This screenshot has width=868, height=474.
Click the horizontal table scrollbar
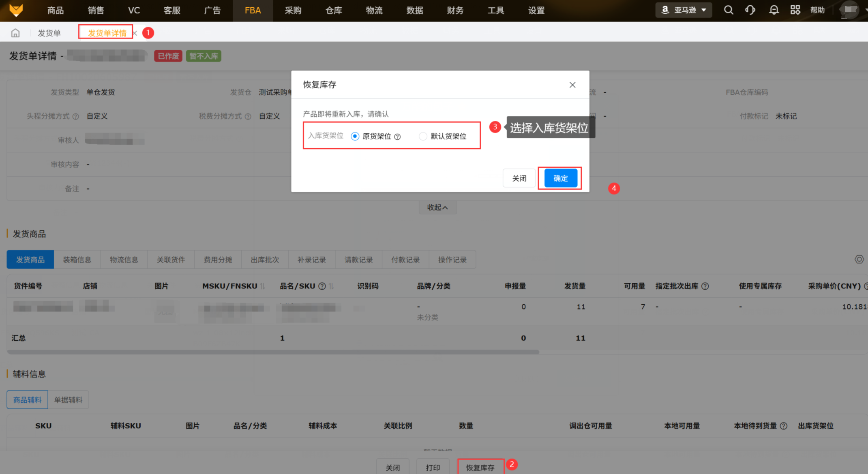pos(273,352)
